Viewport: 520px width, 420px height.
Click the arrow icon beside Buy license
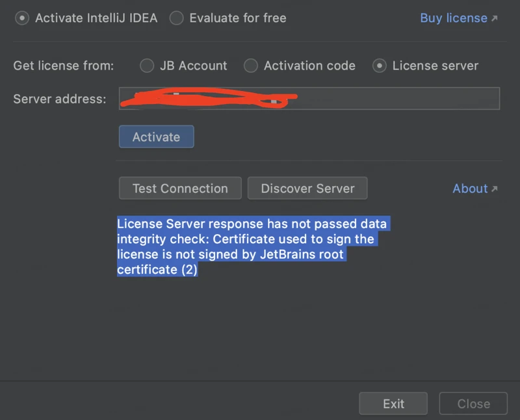(495, 19)
